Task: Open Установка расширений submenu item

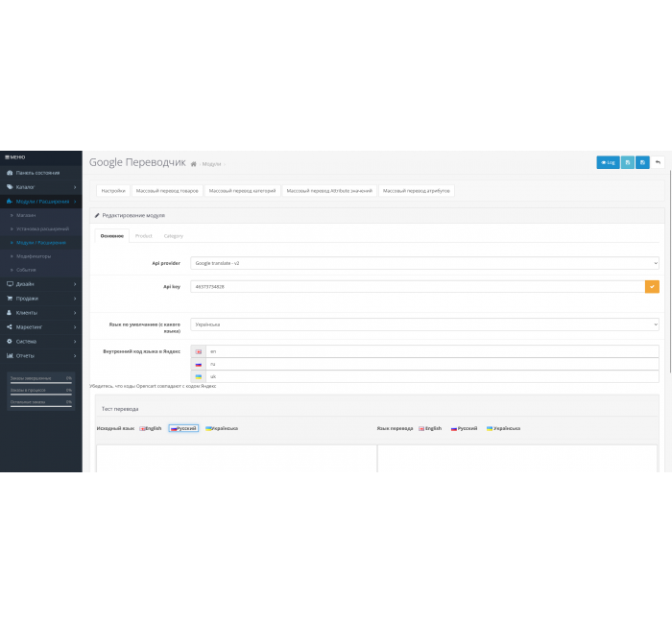Action: (x=41, y=228)
